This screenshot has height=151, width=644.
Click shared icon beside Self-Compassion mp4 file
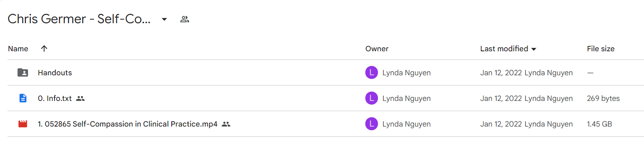(226, 124)
